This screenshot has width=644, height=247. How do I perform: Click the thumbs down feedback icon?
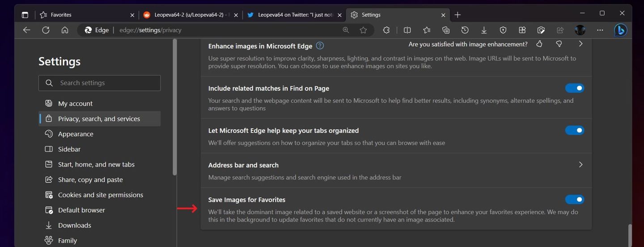(x=559, y=44)
